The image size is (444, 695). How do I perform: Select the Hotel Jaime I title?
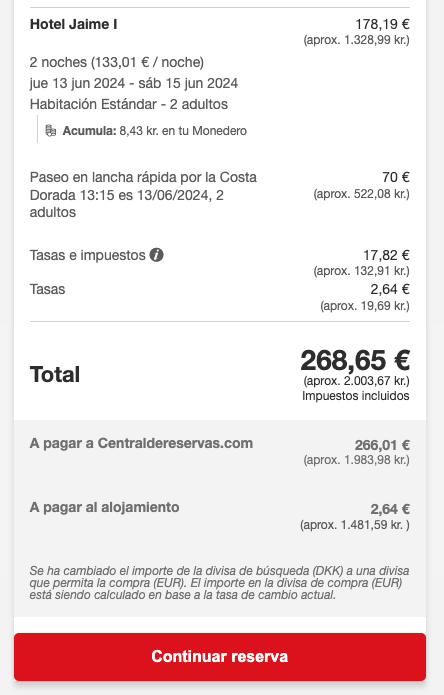(x=74, y=24)
